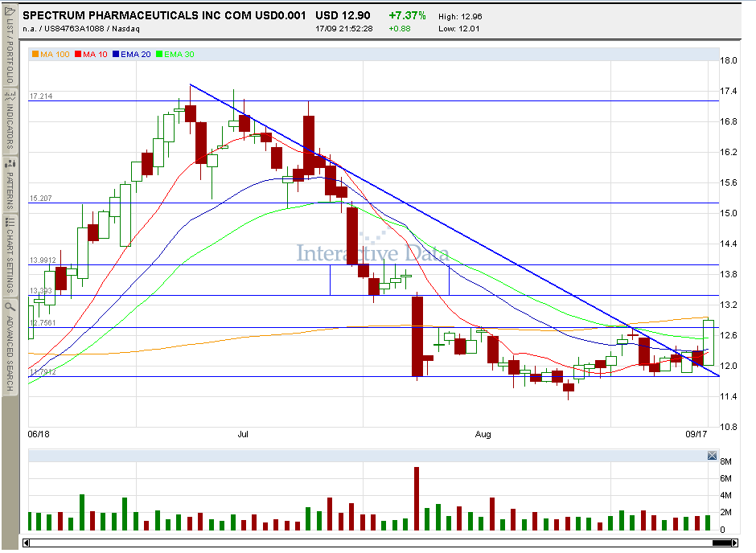The height and width of the screenshot is (553, 756).
Task: Open the Chart Settings side tab
Action: pyautogui.click(x=10, y=255)
